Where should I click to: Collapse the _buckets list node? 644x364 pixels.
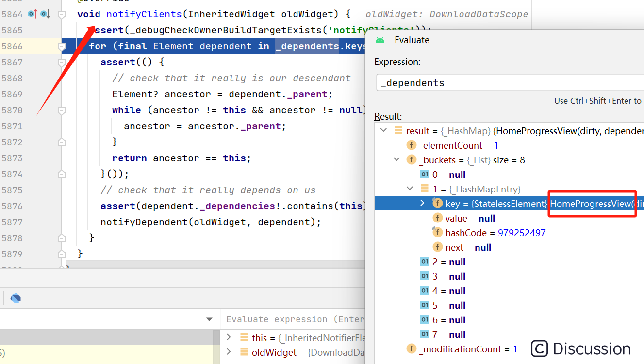[x=396, y=160]
